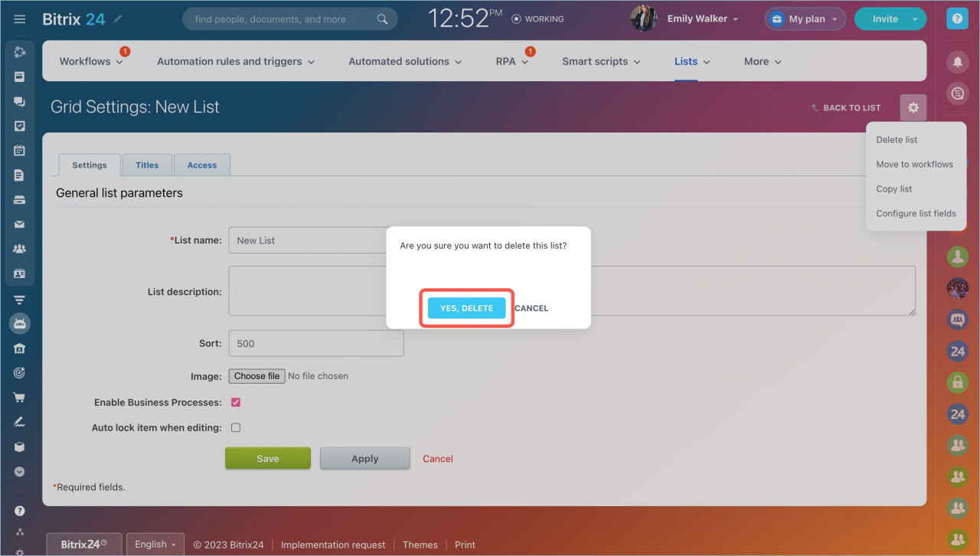980x556 pixels.
Task: Click the red Cancel form link
Action: [x=438, y=459]
